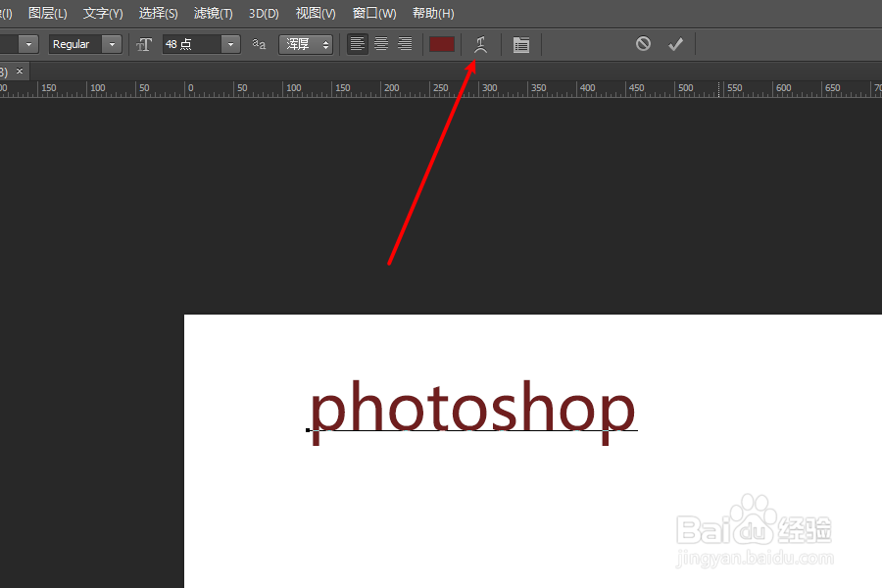The image size is (882, 588).
Task: Expand the font size 48 点 dropdown arrow
Action: 230,44
